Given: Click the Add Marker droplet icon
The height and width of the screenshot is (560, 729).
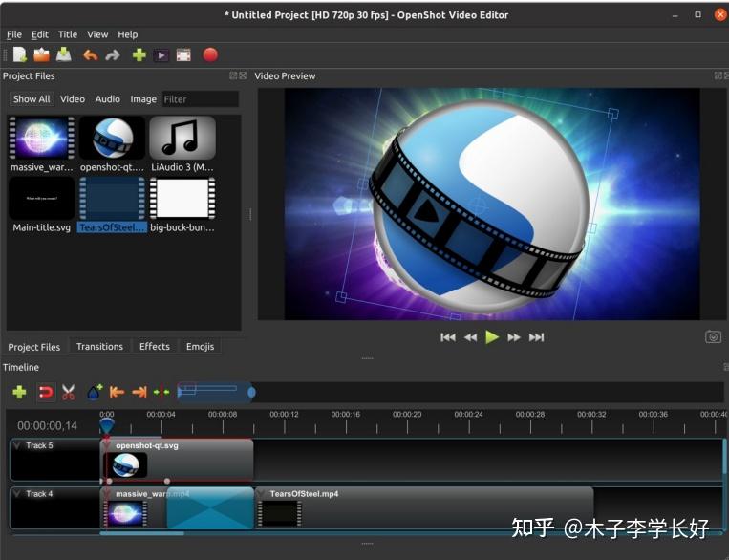Looking at the screenshot, I should tap(95, 392).
